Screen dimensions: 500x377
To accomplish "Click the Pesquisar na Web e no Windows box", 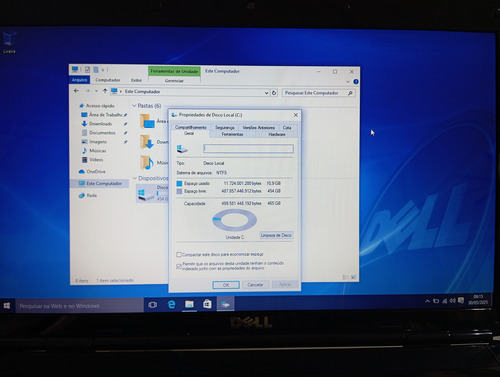I will point(79,306).
